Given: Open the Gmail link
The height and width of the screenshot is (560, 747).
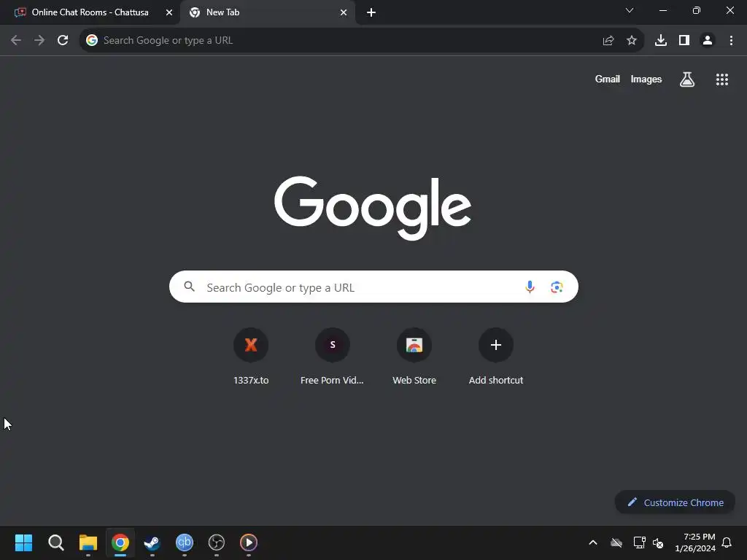Looking at the screenshot, I should coord(608,79).
